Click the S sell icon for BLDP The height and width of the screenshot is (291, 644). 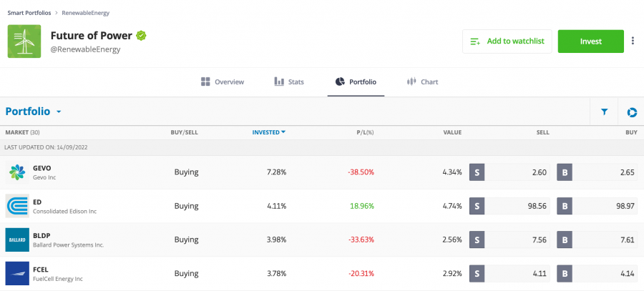click(477, 240)
